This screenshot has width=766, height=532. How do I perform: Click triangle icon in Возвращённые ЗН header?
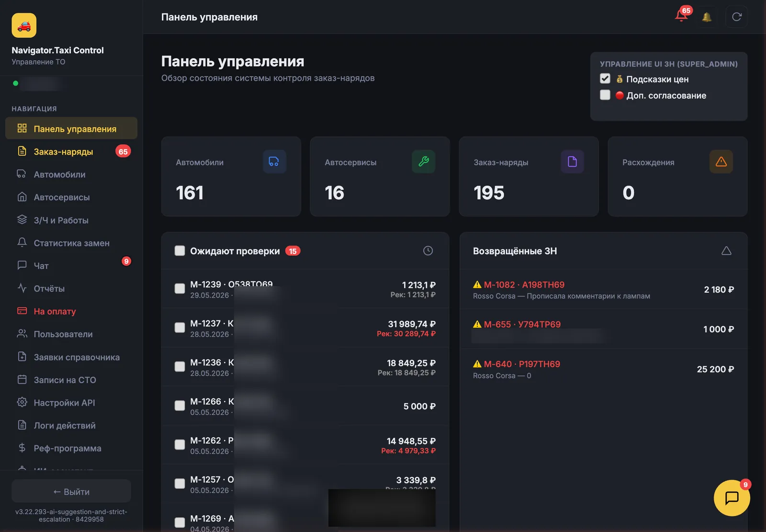coord(726,251)
